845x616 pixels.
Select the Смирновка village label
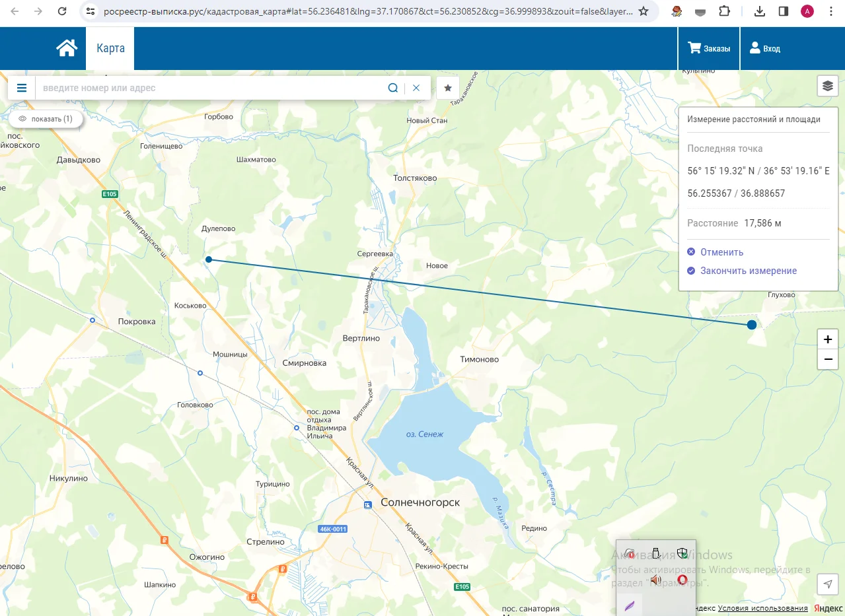tap(305, 363)
